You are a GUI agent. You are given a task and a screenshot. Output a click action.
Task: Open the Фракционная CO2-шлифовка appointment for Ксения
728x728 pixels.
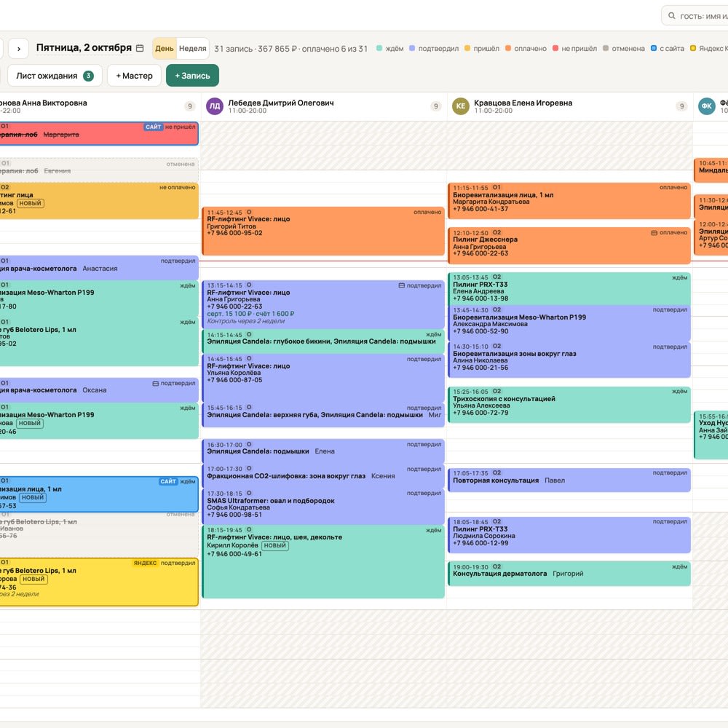[x=323, y=476]
